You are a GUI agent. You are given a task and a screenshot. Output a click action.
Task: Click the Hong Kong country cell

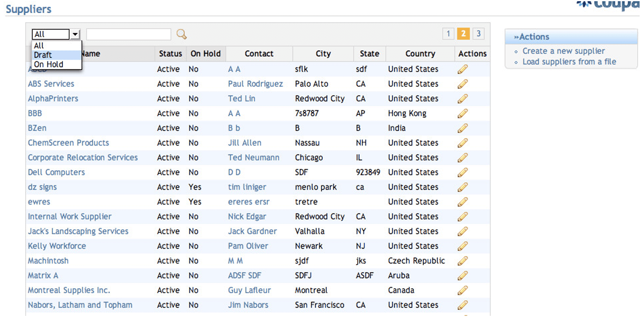407,114
